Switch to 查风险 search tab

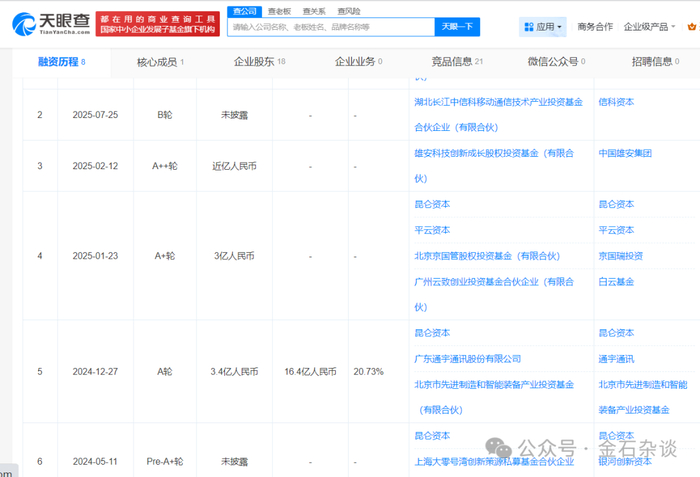pos(348,11)
